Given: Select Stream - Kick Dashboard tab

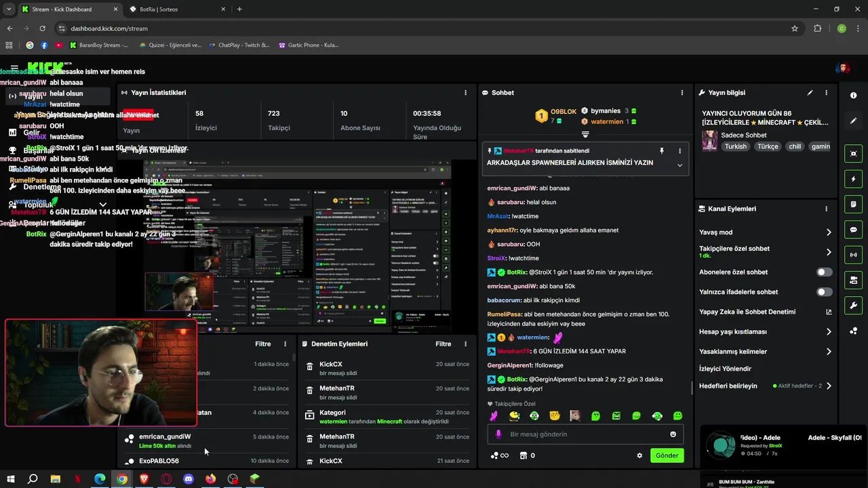Looking at the screenshot, I should pos(69,9).
